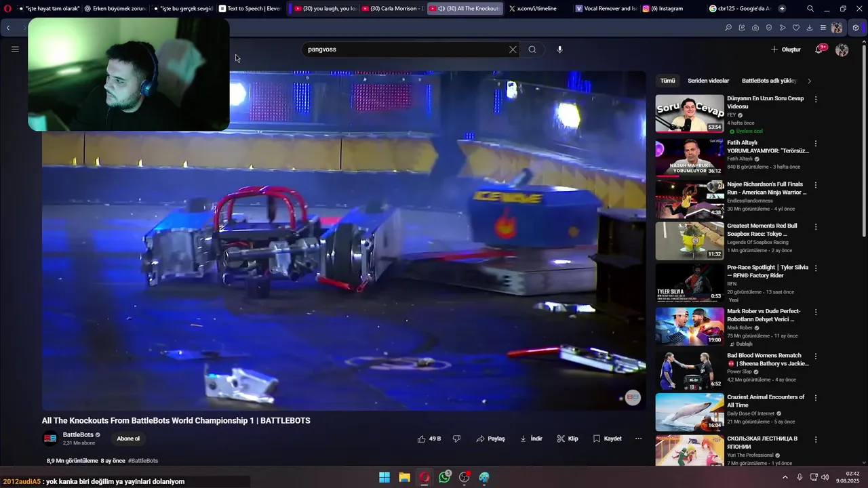Open the Soru Cevap video thumbnail
The width and height of the screenshot is (868, 488).
click(x=690, y=113)
